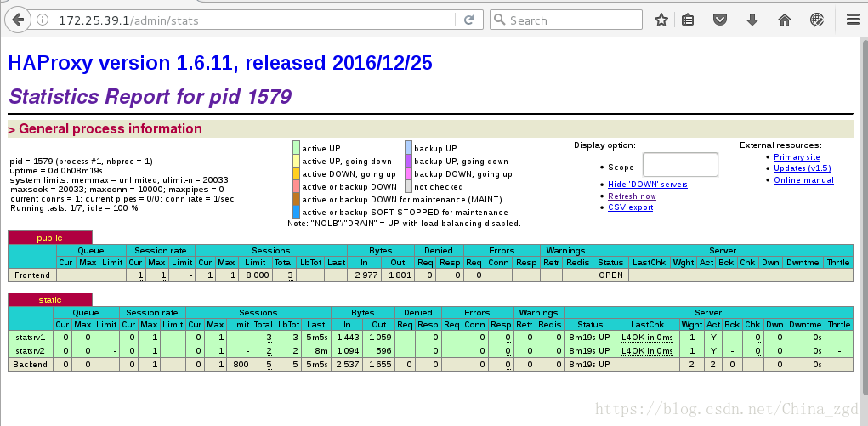The image size is (868, 426).
Task: Focus the browser Search field
Action: point(565,20)
